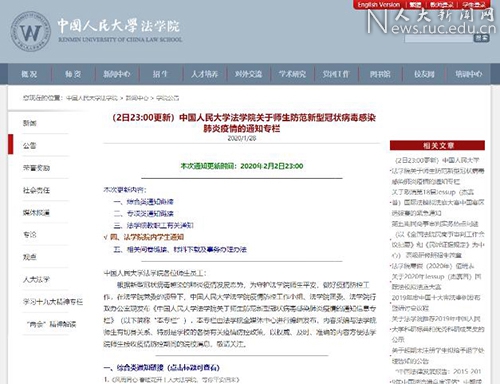Open the first related article under 相关文章

pyautogui.click(x=438, y=171)
